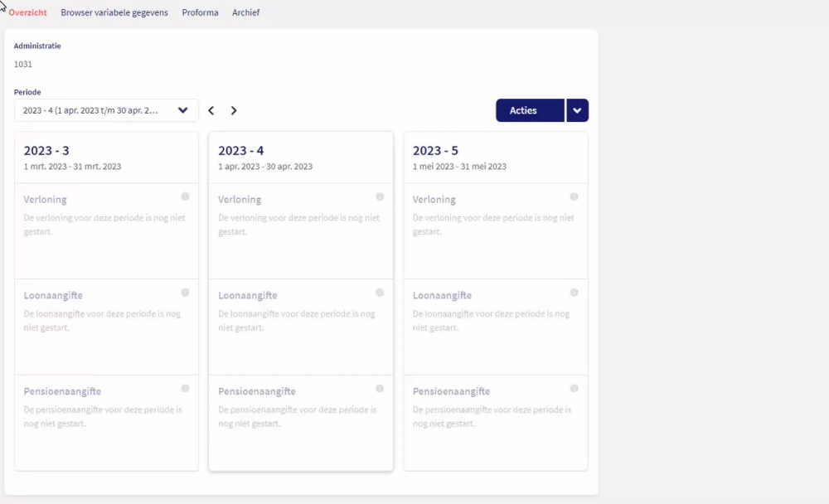Open the Browser variabele gegevens tab
Image resolution: width=829 pixels, height=504 pixels.
tap(114, 12)
